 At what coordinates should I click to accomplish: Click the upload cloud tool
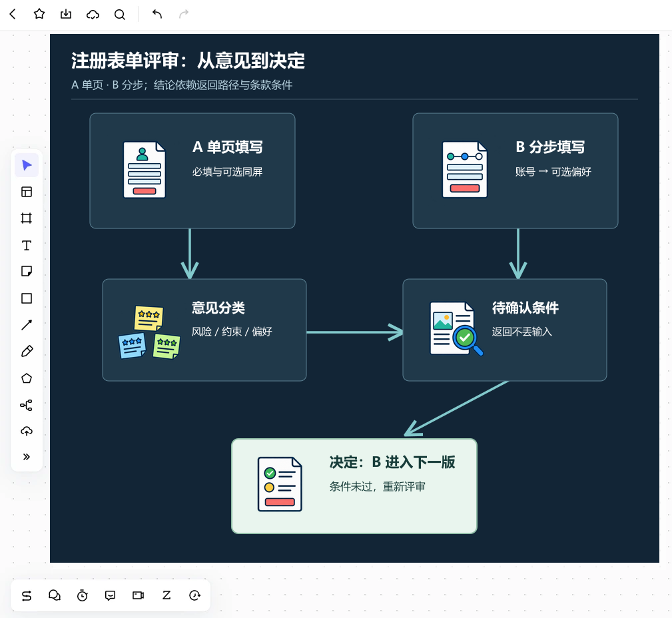pyautogui.click(x=27, y=431)
